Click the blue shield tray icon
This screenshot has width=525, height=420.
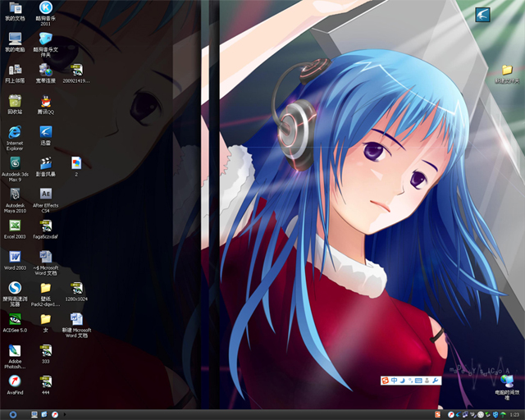click(495, 415)
